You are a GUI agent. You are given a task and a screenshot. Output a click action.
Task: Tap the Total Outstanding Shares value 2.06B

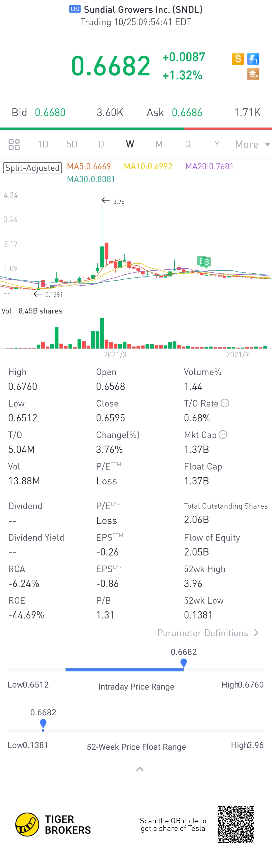coord(197,520)
